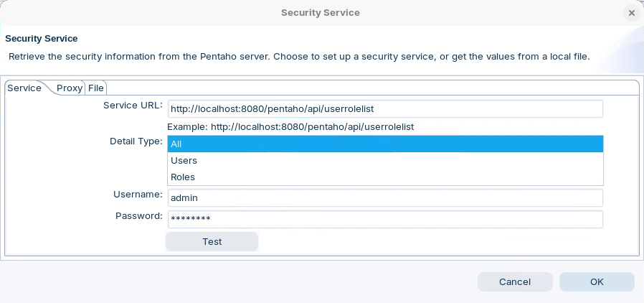This screenshot has height=303, width=644.
Task: Click the Security Service window title bar
Action: 320,13
